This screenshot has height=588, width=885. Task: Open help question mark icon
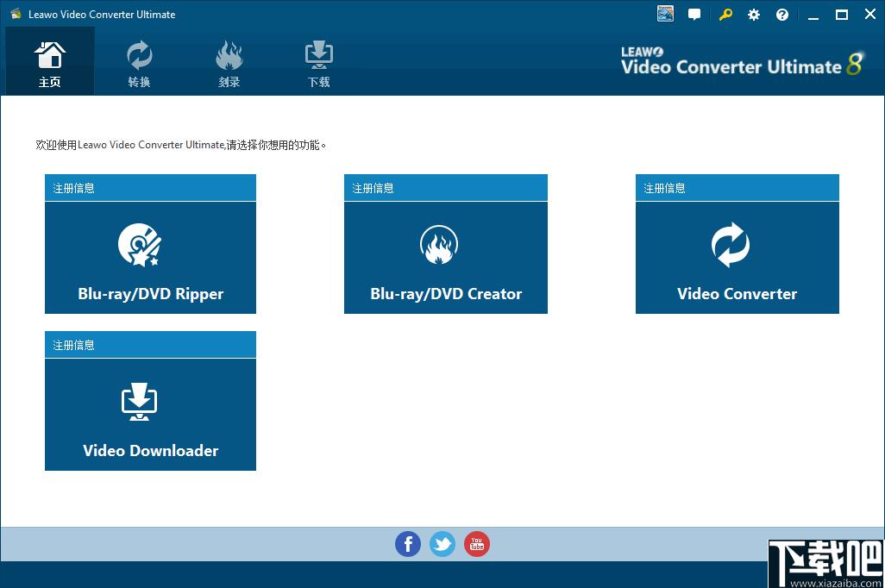782,15
